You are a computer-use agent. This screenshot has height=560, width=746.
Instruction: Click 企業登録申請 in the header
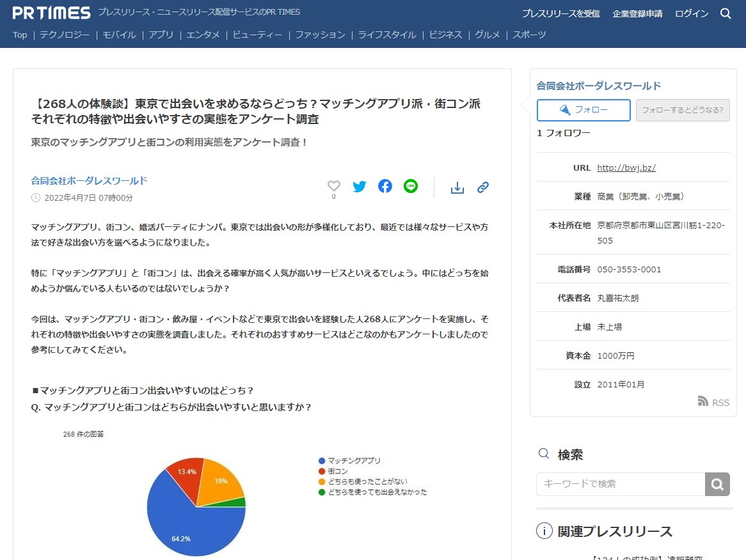637,14
